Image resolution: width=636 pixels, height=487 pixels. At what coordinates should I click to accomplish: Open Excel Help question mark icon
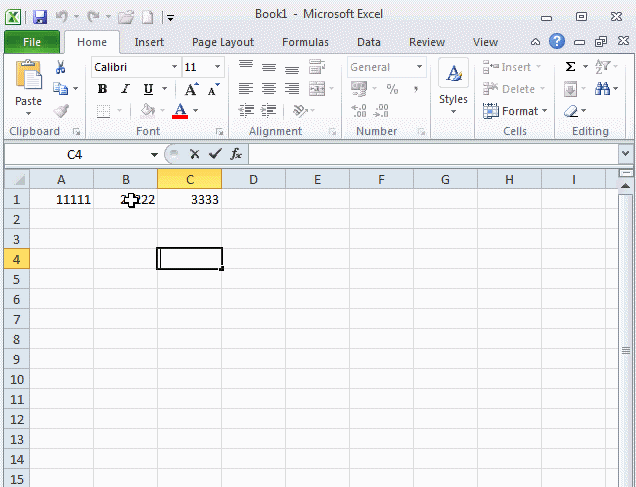point(557,42)
